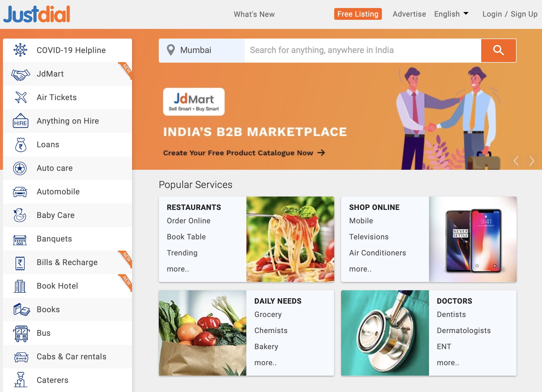The image size is (542, 392).
Task: Click the location pin icon beside Mumbai
Action: pyautogui.click(x=171, y=50)
